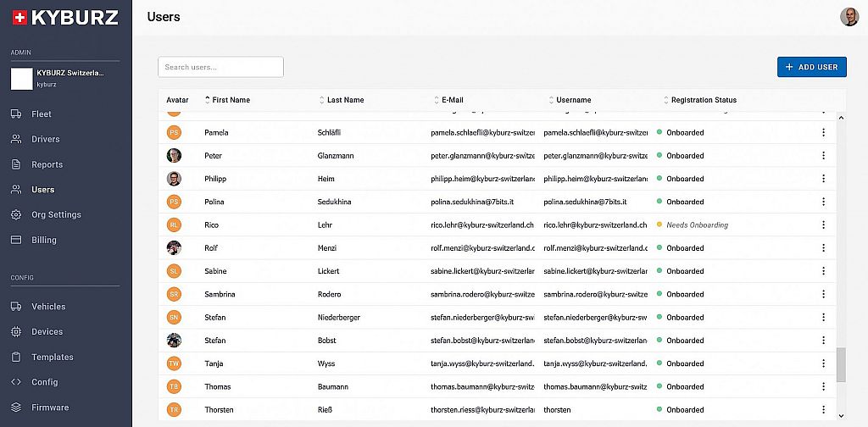Open row actions menu for Rico Lehr
This screenshot has height=427, width=868.
click(x=822, y=225)
